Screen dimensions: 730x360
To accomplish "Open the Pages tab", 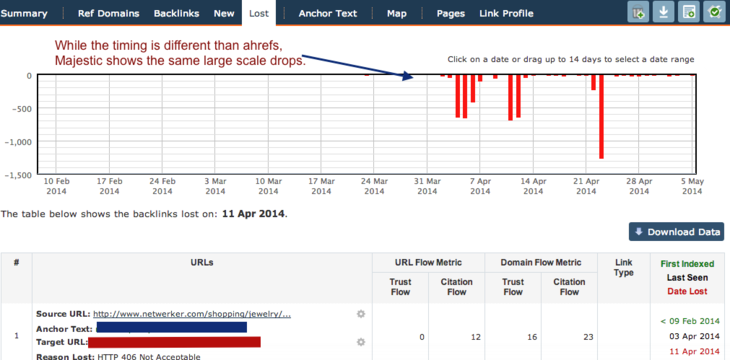I will (451, 14).
